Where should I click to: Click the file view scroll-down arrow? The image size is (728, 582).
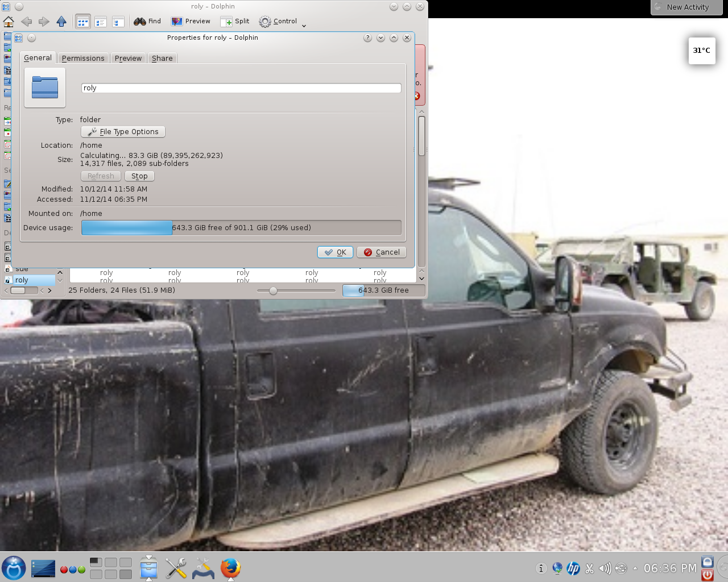[x=421, y=278]
